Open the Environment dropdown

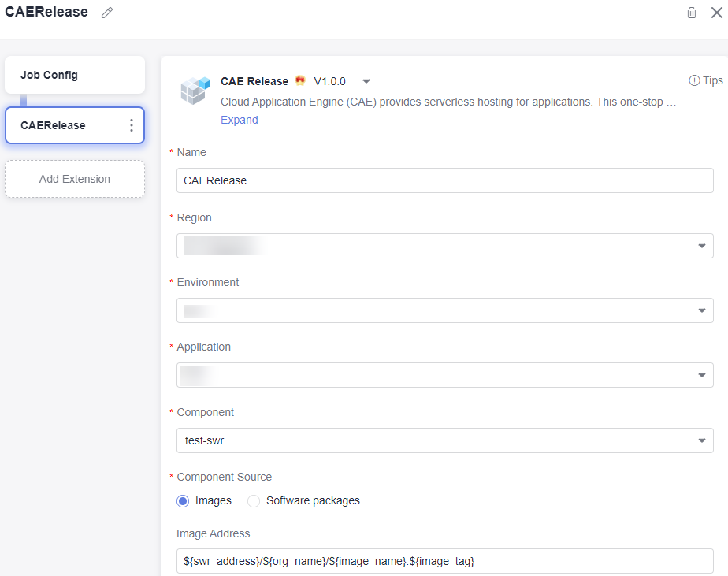tap(445, 310)
